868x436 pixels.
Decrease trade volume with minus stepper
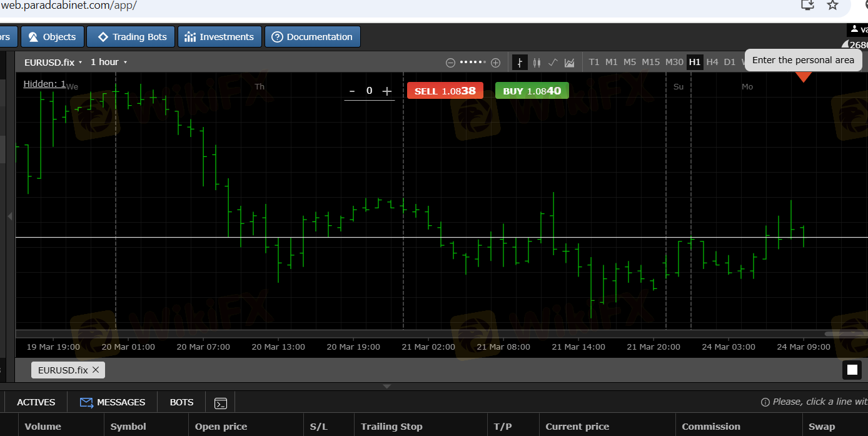tap(352, 91)
